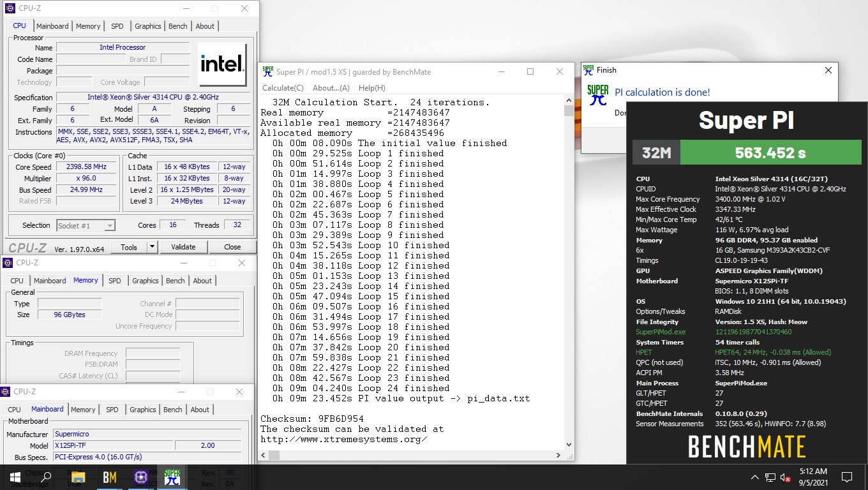The width and height of the screenshot is (868, 490).
Task: Open the Help(H) menu in Super PI
Action: pyautogui.click(x=371, y=88)
